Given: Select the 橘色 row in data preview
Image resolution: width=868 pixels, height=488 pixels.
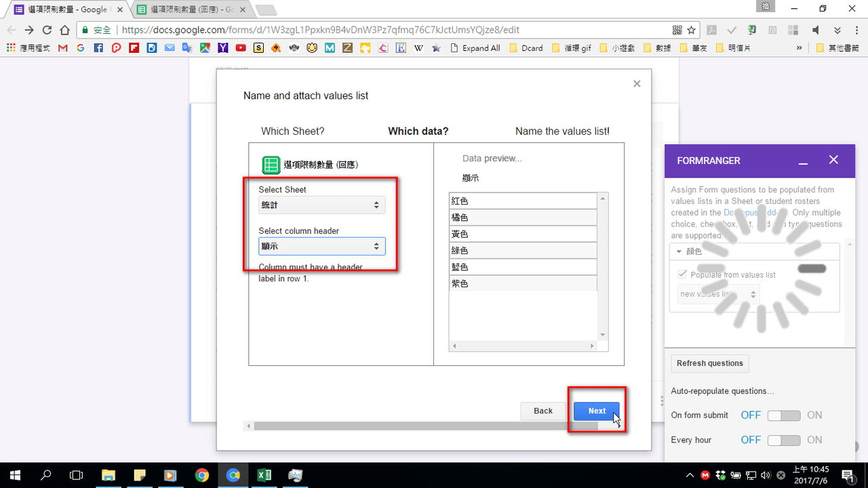Looking at the screenshot, I should (523, 218).
